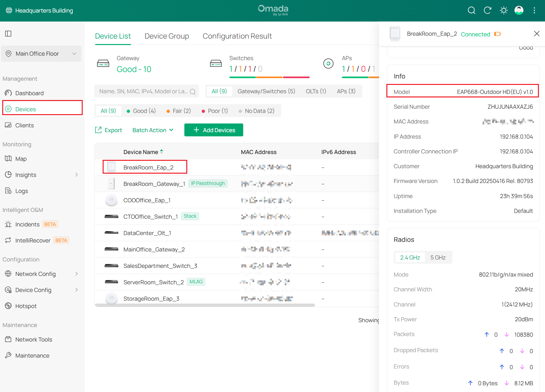Viewport: 545px width, 392px height.
Task: Open the global search icon
Action: pos(471,11)
